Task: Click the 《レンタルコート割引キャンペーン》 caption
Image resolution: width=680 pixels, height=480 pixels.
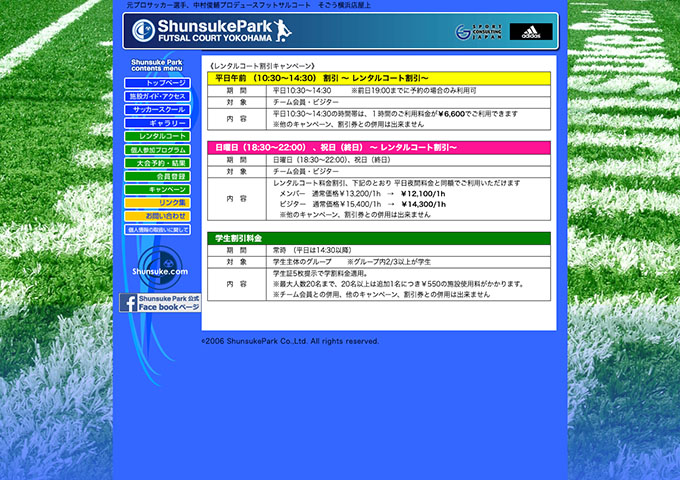Action: [262, 66]
